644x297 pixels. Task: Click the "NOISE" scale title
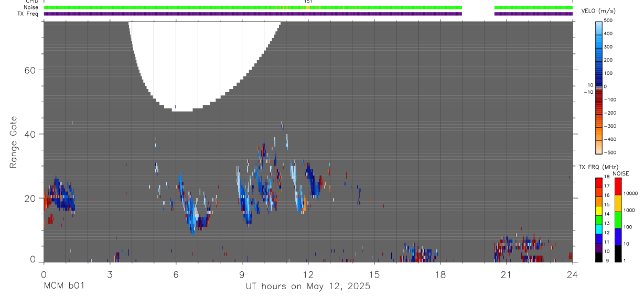(x=620, y=173)
